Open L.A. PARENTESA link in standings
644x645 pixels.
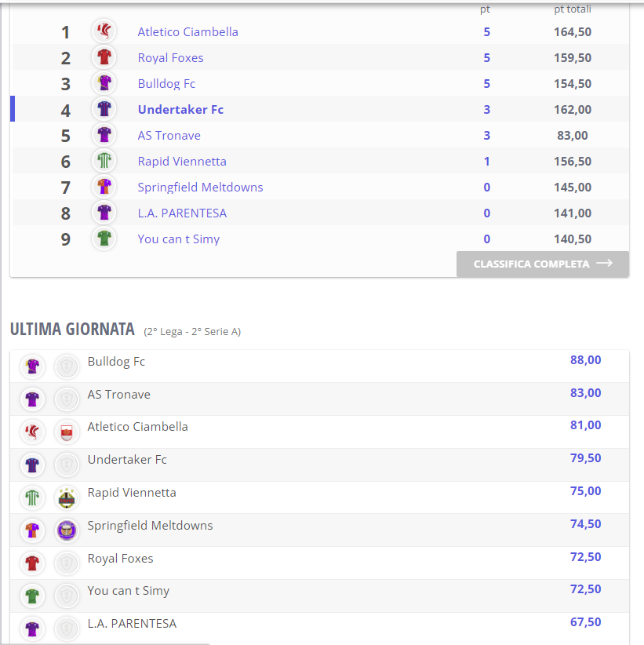182,213
